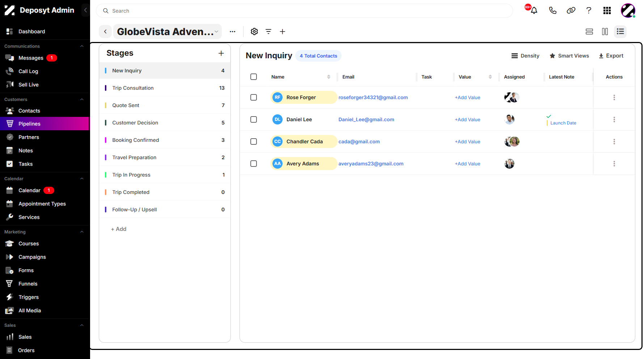
Task: Open actions menu for Rose Forger
Action: 614,97
